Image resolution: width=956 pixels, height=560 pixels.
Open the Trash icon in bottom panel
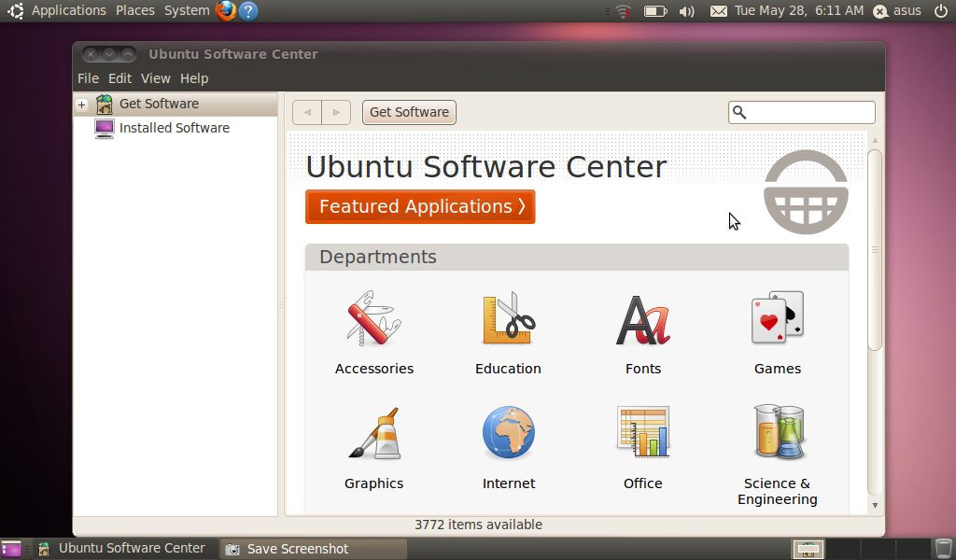click(x=944, y=548)
